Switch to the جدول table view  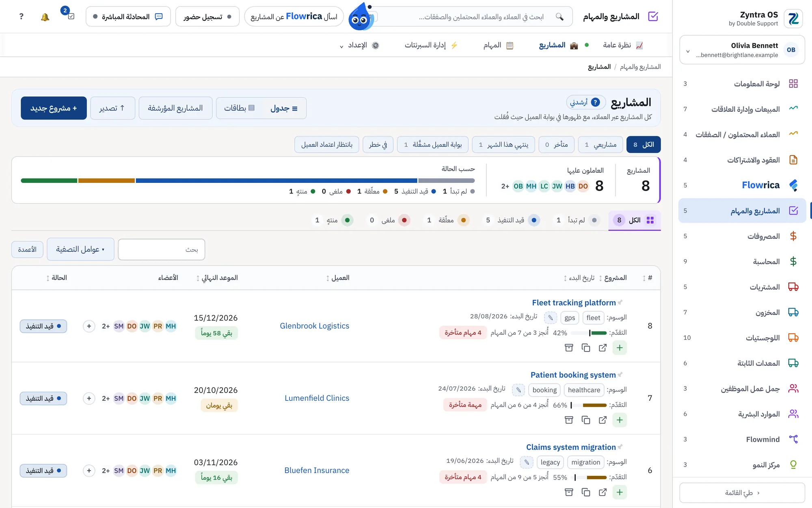284,108
